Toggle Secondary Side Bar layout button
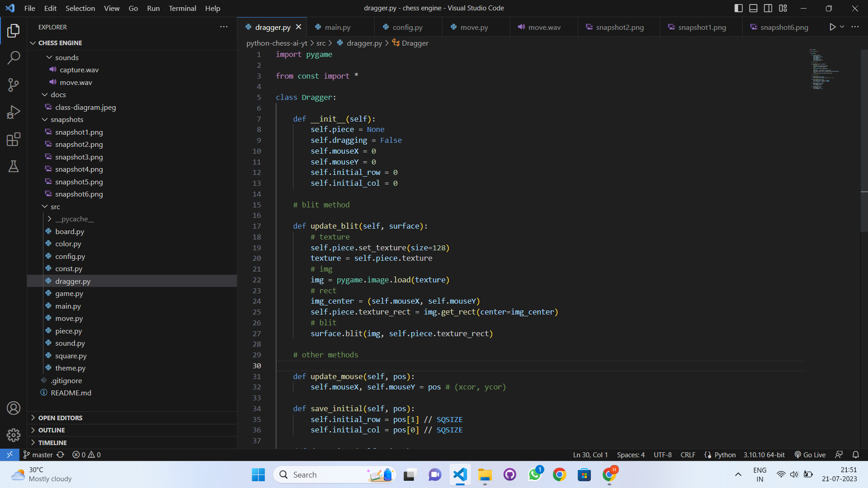The image size is (868, 488). pyautogui.click(x=768, y=8)
